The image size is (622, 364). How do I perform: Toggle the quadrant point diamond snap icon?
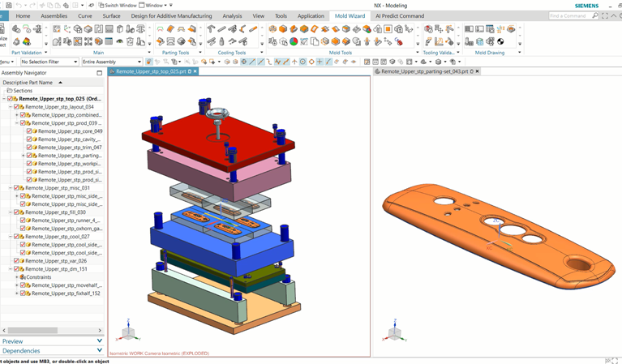(311, 62)
